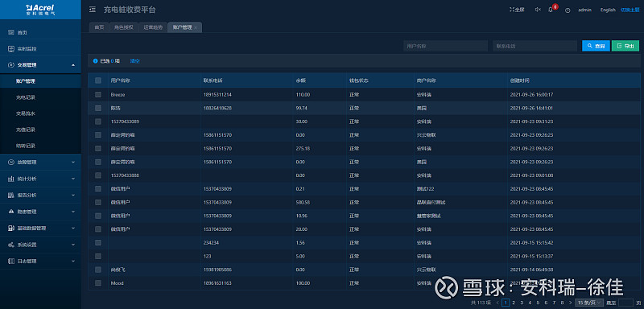
Task: Open 充值记录 in the sidebar
Action: [26, 130]
